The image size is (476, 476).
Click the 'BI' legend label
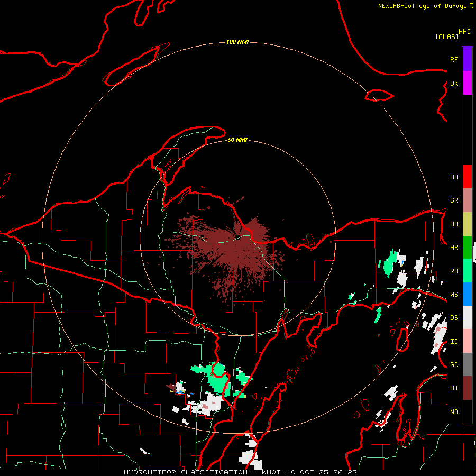(454, 388)
